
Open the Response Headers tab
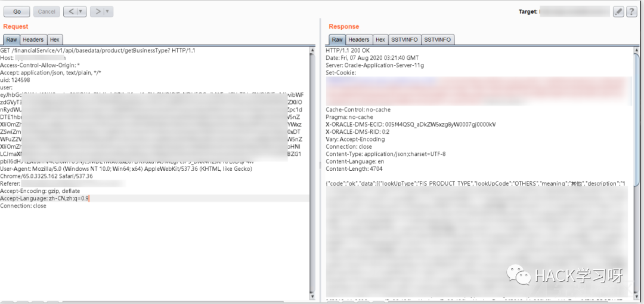coord(359,39)
